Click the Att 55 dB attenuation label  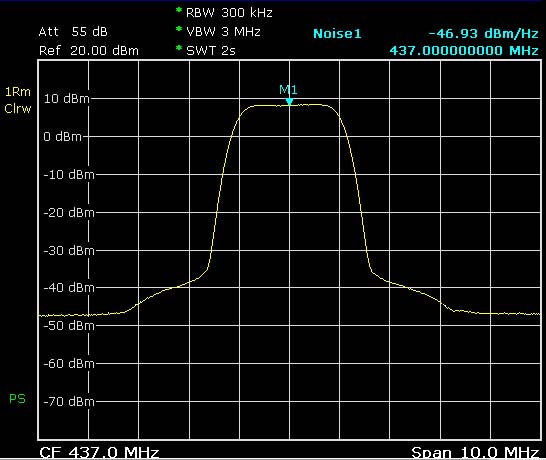[x=73, y=32]
